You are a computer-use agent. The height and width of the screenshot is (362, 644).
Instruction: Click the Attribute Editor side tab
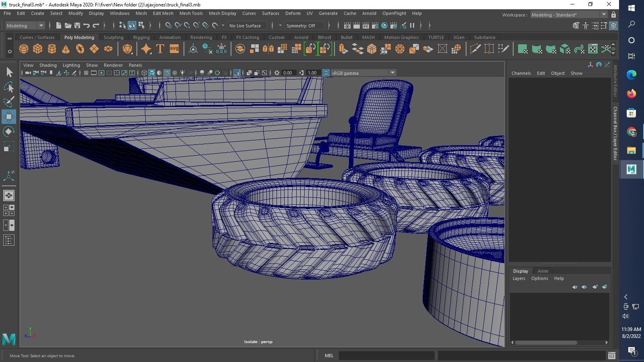tap(615, 81)
